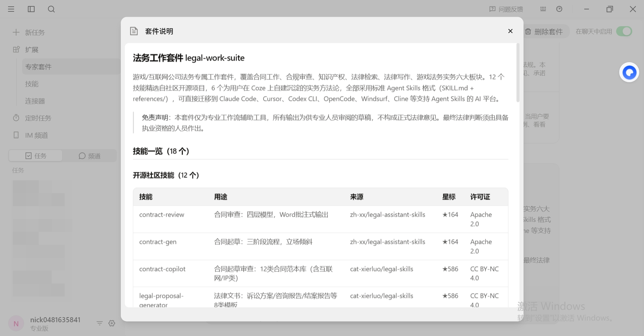Click ★586 in the contract-copilot row

pyautogui.click(x=450, y=269)
